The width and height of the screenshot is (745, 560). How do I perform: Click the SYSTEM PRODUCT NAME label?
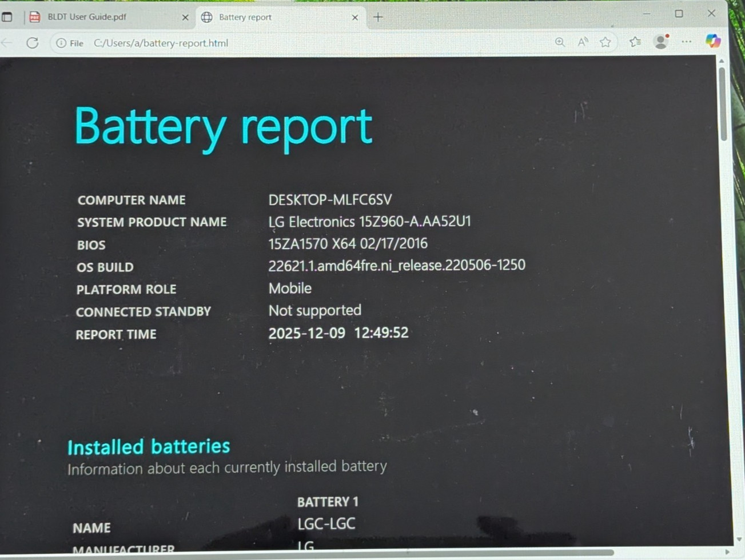[152, 222]
